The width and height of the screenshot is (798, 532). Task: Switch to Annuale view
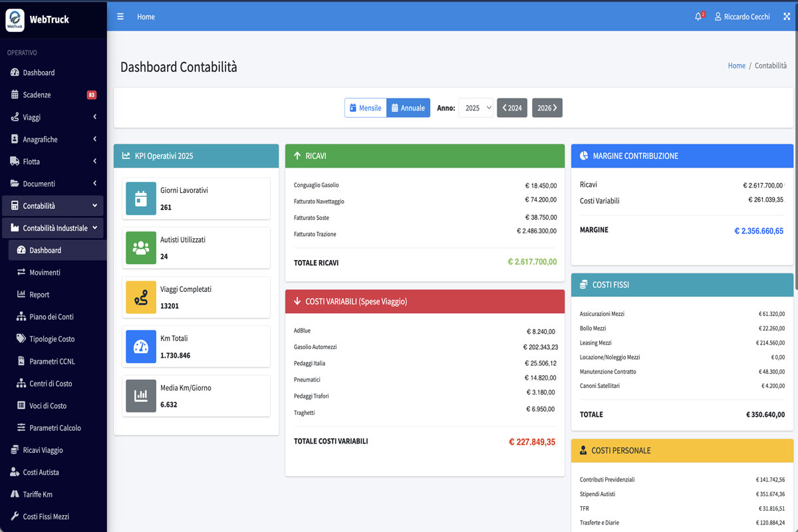click(408, 108)
